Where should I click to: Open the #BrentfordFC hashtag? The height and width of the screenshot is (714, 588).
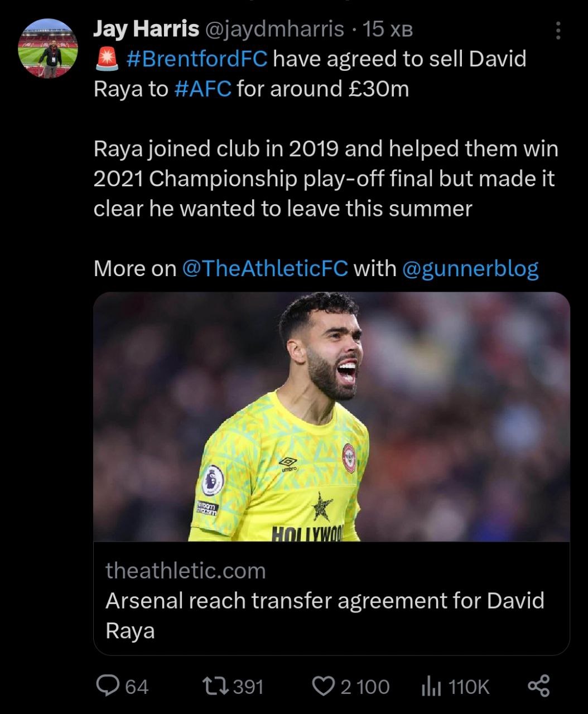pos(197,59)
